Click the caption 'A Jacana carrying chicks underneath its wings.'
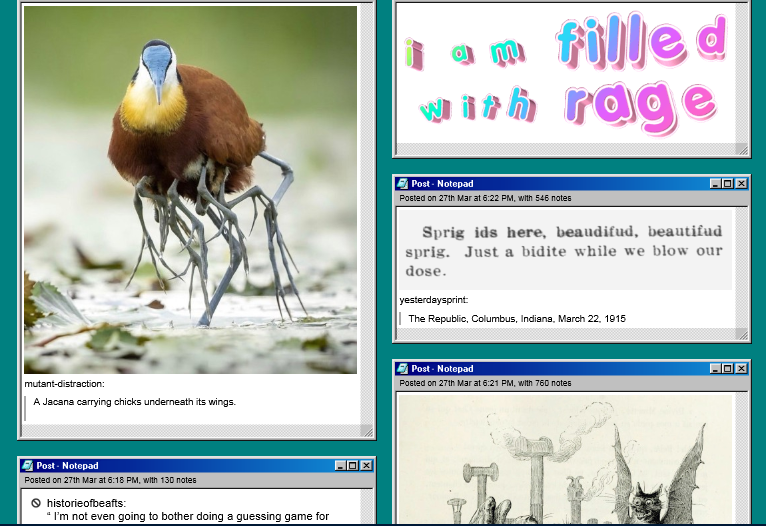The width and height of the screenshot is (766, 526). click(134, 402)
